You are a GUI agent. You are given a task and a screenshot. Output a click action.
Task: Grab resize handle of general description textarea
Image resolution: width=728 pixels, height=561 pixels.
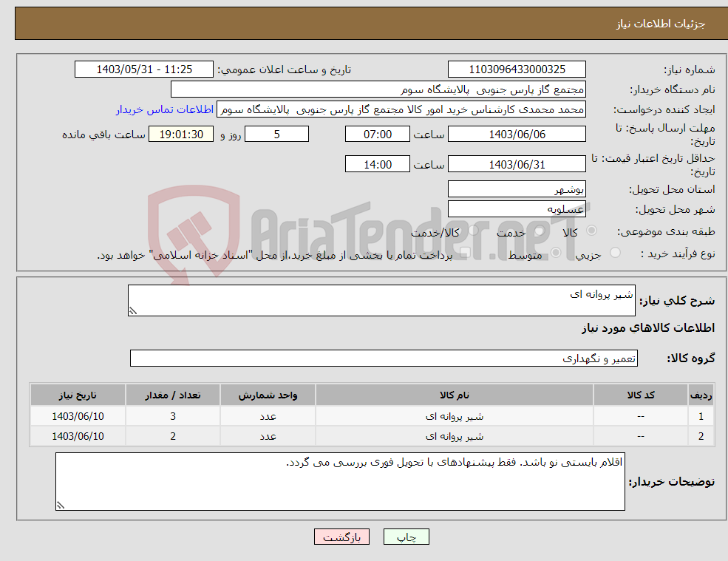click(x=133, y=312)
